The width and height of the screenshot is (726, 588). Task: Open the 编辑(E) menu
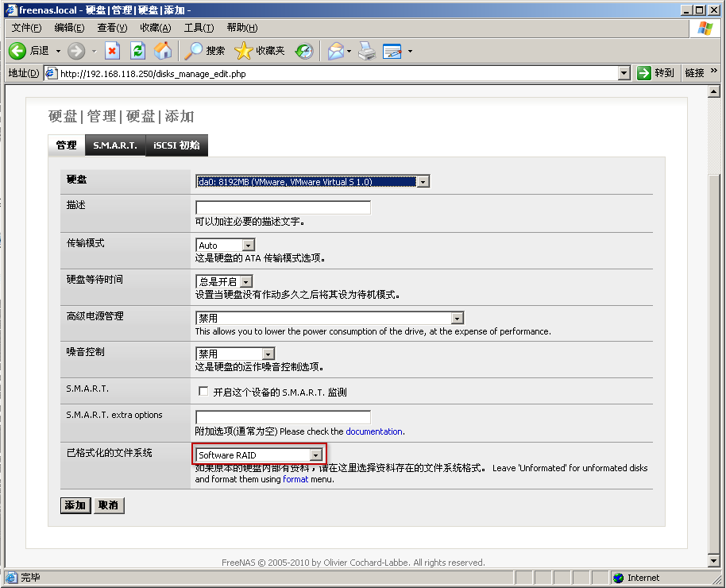(69, 28)
